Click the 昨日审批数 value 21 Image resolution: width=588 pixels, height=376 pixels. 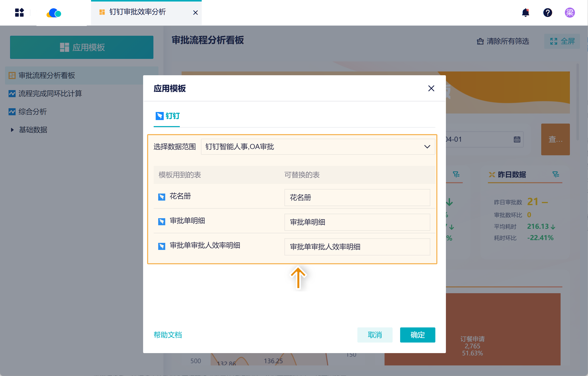coord(533,202)
